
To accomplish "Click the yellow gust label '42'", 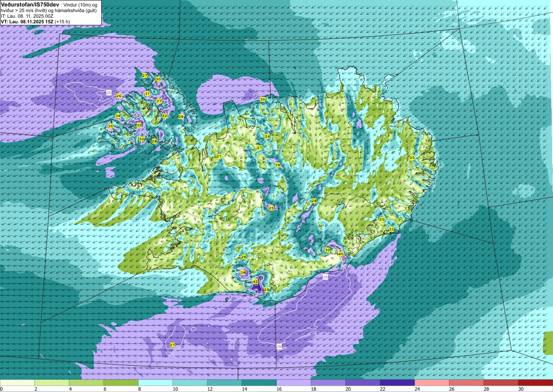I will 255,281.
